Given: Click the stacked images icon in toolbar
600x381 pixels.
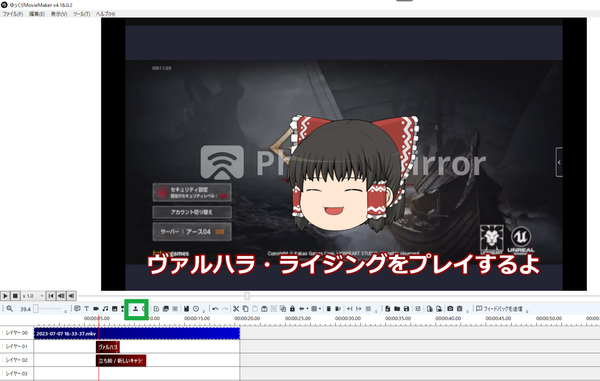Looking at the screenshot, I should [166, 309].
